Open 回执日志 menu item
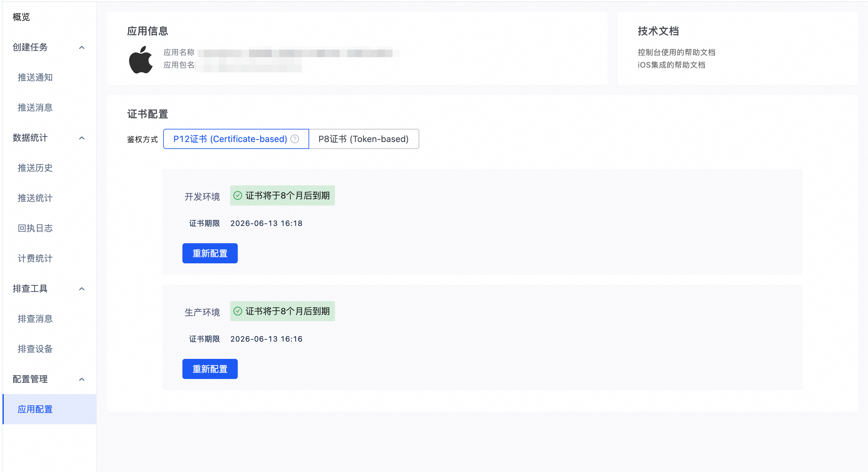The height and width of the screenshot is (472, 868). pyautogui.click(x=35, y=228)
